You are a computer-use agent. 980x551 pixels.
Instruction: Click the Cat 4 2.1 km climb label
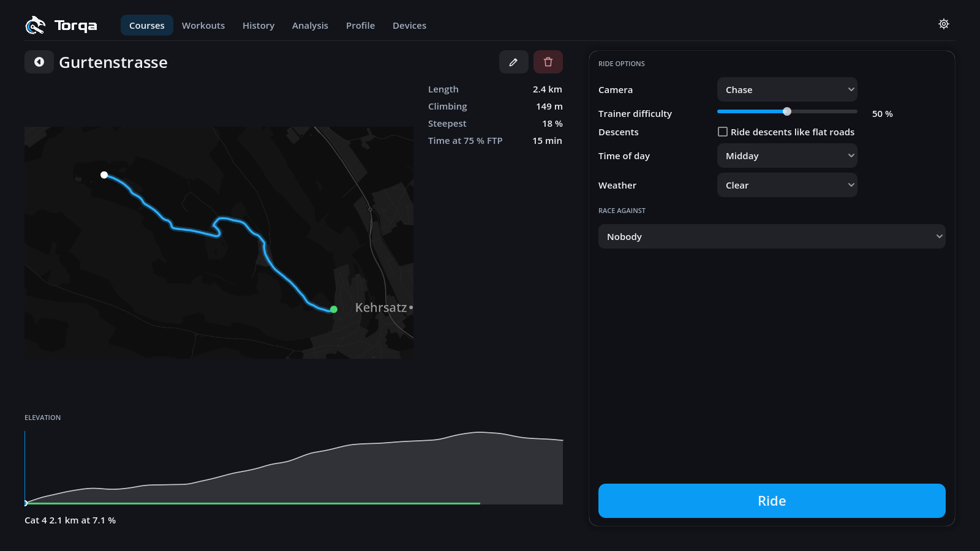pyautogui.click(x=70, y=520)
